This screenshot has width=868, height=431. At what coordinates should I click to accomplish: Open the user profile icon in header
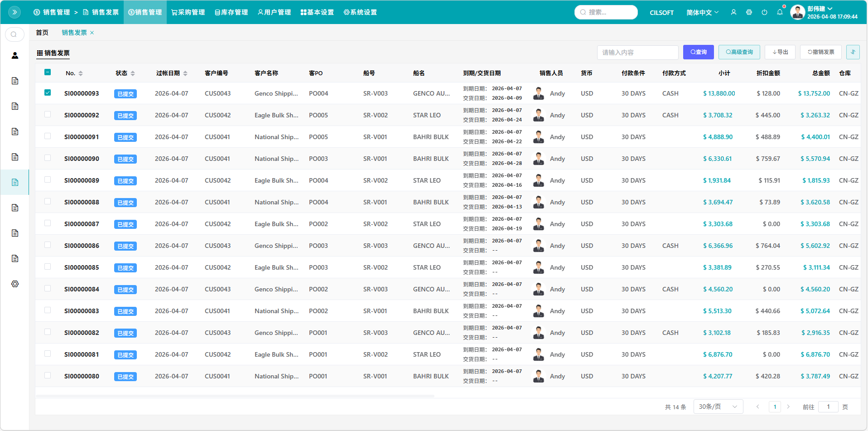coord(733,12)
